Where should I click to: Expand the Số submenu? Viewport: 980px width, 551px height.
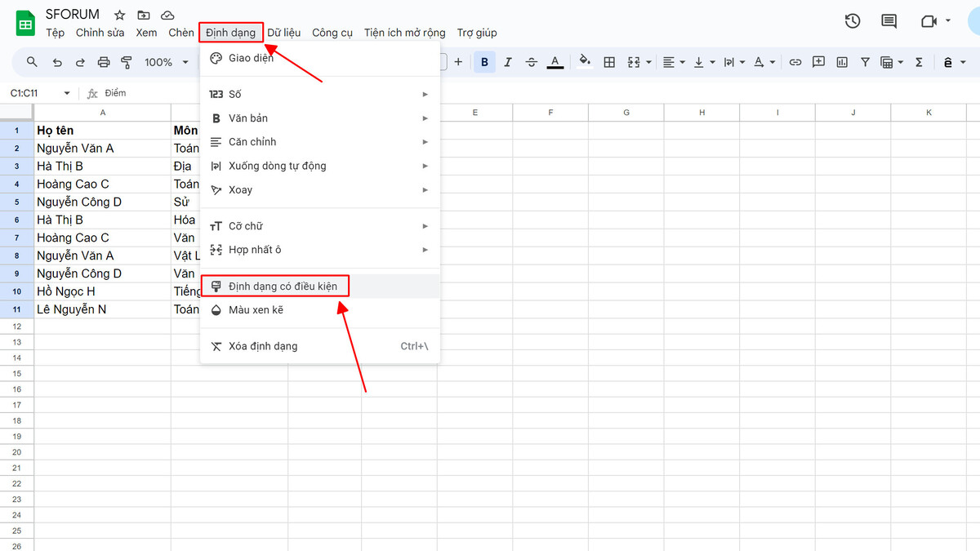(320, 95)
